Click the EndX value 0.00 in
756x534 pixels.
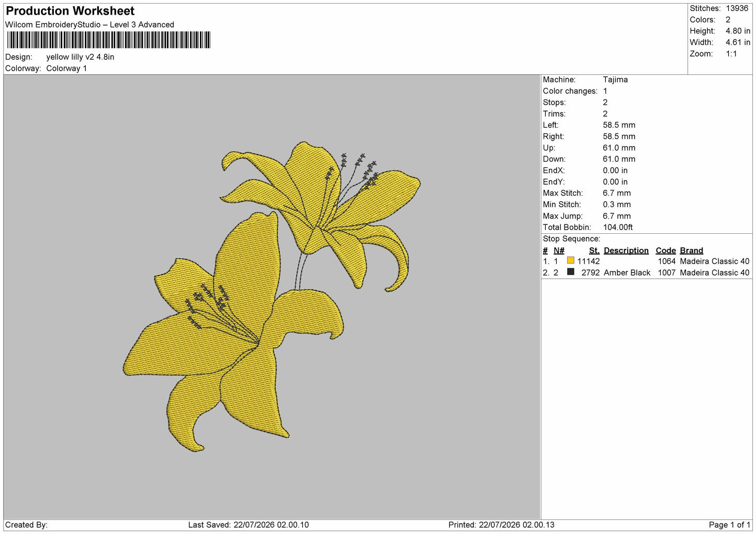(615, 171)
